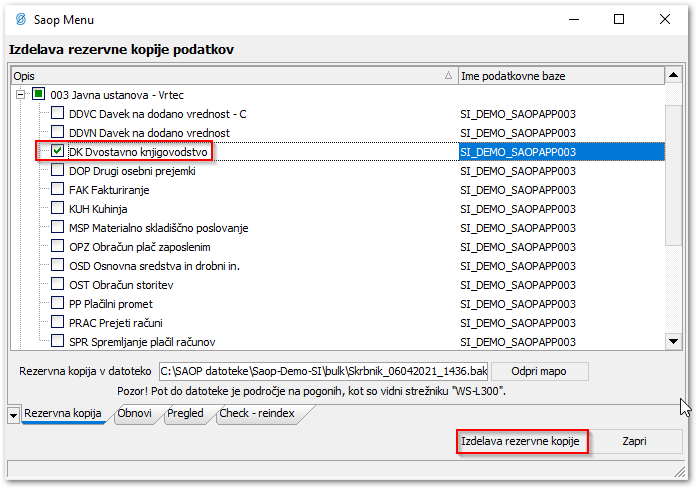
Task: Click database name cell in DDVN row
Action: click(518, 133)
